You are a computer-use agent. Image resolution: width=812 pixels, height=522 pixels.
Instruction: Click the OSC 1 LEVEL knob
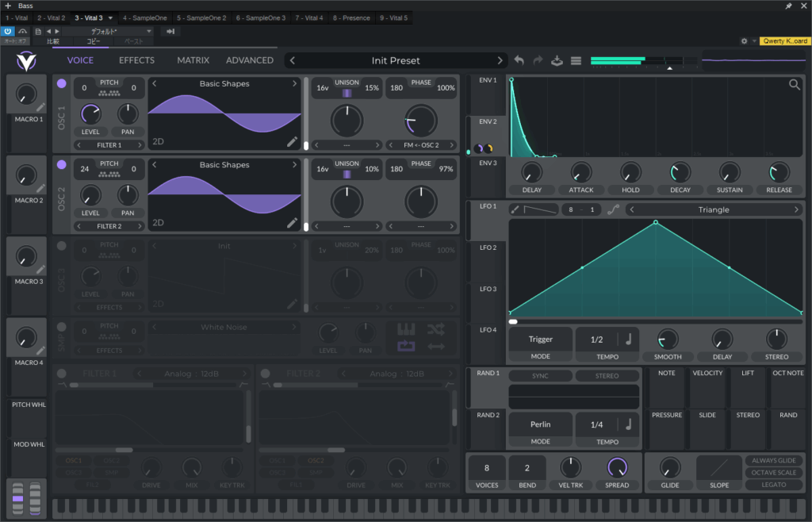90,114
